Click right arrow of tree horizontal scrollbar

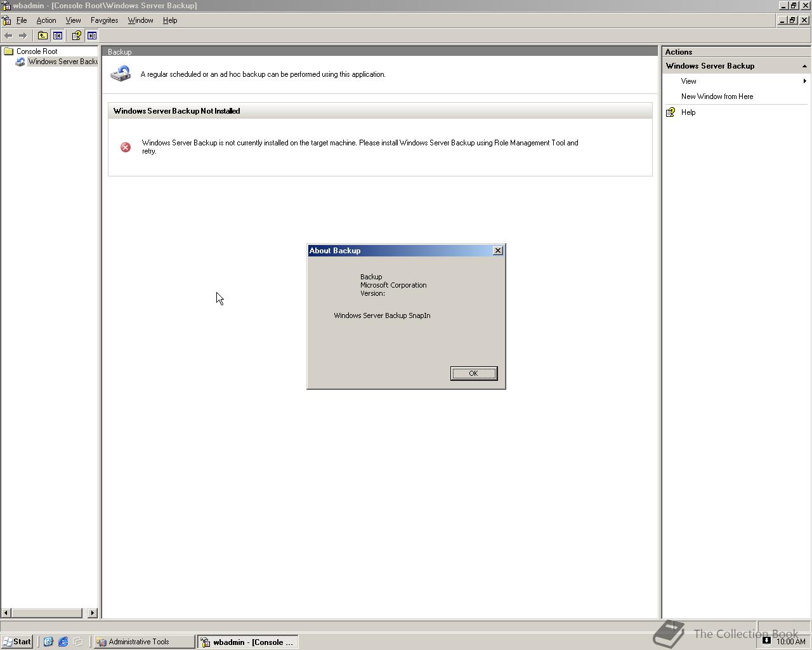click(x=93, y=613)
